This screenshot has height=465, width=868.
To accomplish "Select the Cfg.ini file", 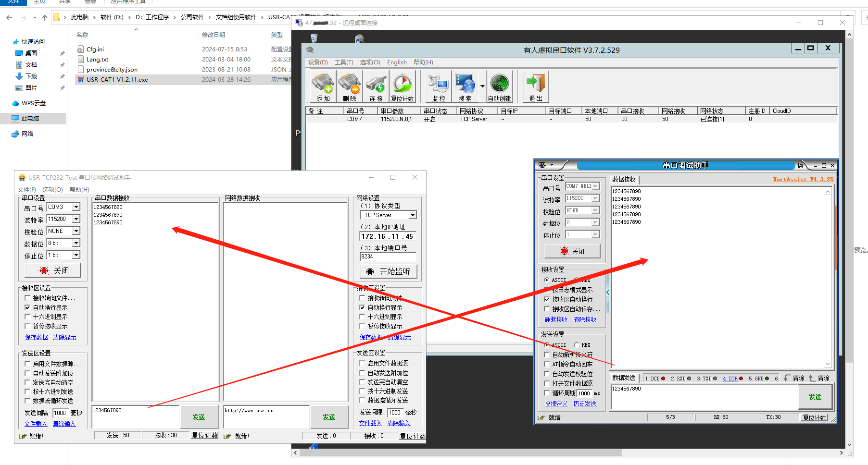I will (95, 49).
